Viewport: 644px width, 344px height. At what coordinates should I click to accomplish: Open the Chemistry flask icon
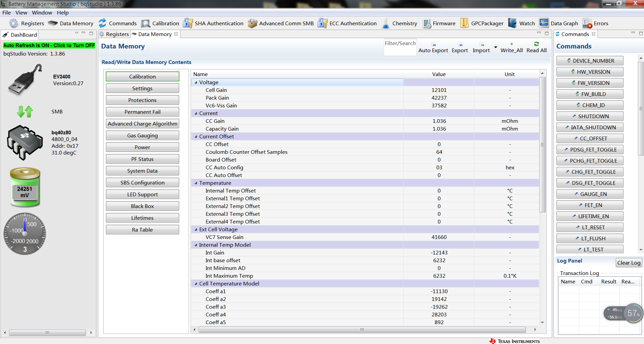click(386, 23)
